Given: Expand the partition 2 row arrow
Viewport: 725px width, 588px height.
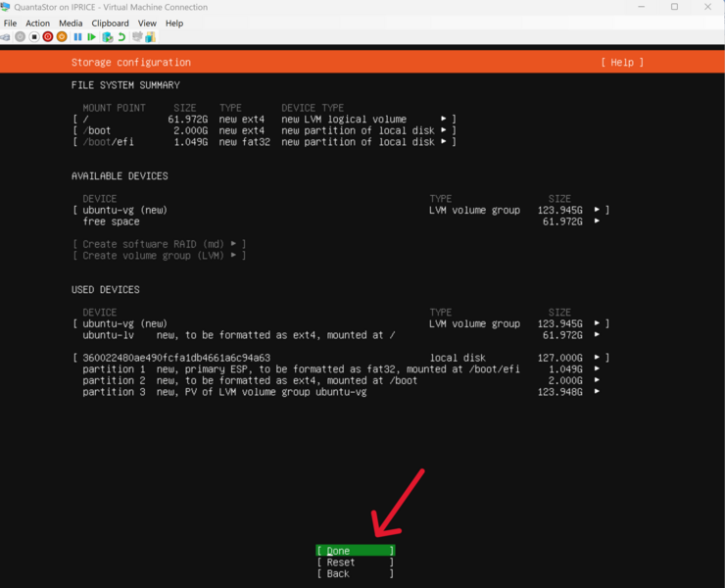Looking at the screenshot, I should 597,380.
